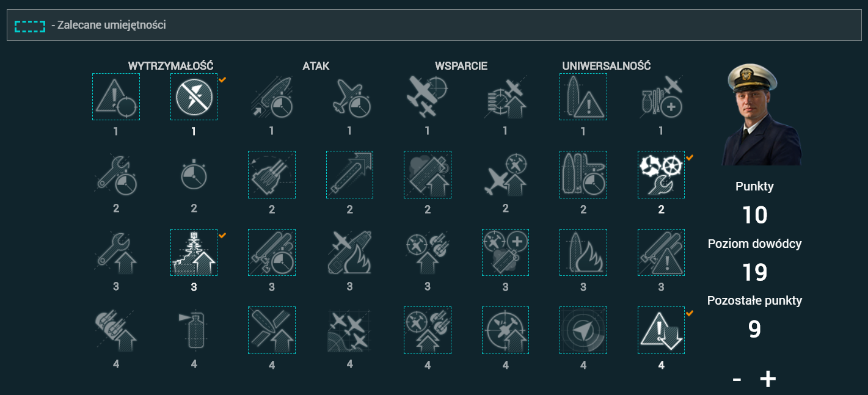Viewport: 868px width, 395px height.
Task: Choose the stopwatch Jack of All Trades skill
Action: pos(194,175)
